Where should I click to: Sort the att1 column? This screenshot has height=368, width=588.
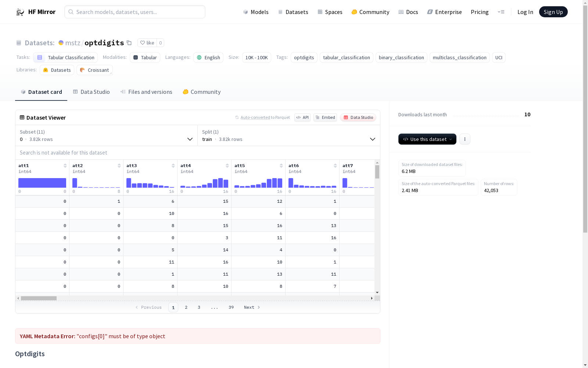point(65,166)
